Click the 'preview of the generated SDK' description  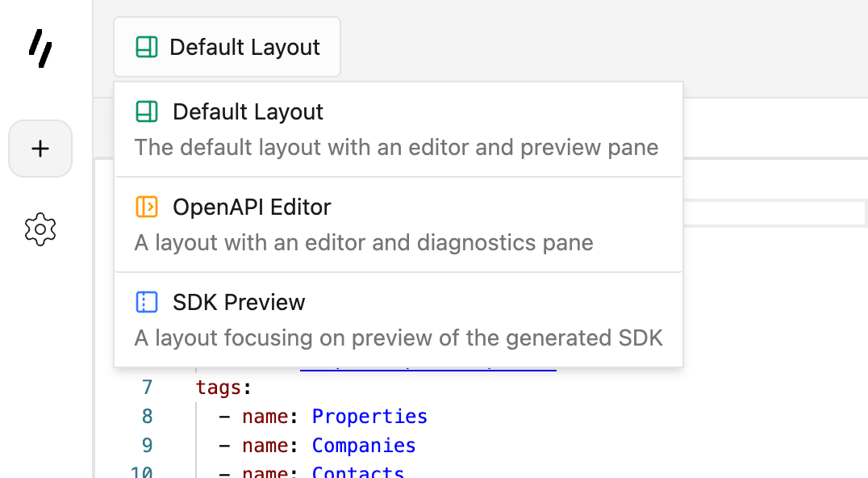click(x=399, y=338)
